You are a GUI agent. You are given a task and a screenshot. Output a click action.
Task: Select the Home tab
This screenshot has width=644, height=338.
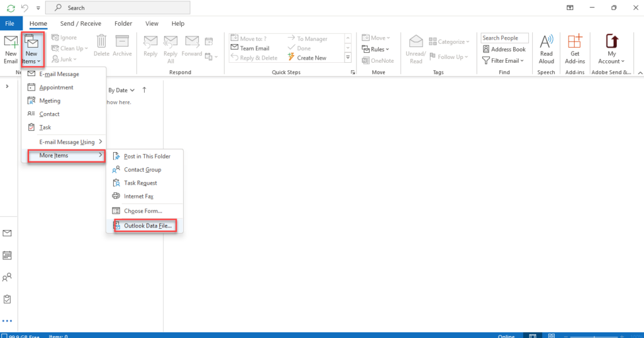[x=38, y=23]
